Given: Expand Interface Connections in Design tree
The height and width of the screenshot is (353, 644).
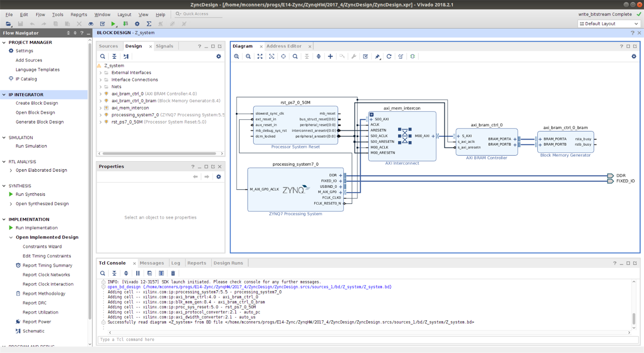Looking at the screenshot, I should [101, 80].
